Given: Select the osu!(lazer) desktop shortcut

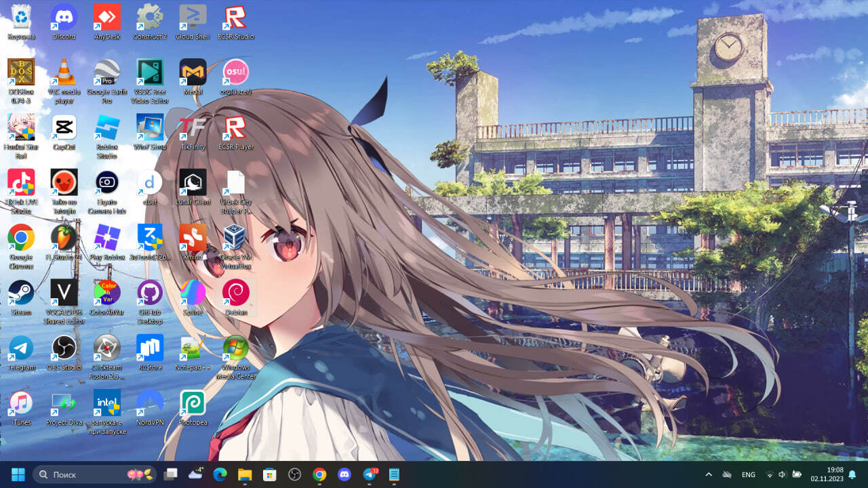Looking at the screenshot, I should [x=235, y=73].
